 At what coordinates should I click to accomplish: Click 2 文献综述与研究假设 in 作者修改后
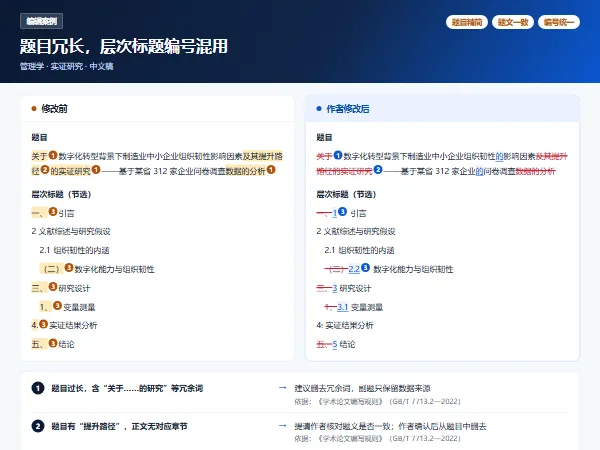click(356, 232)
